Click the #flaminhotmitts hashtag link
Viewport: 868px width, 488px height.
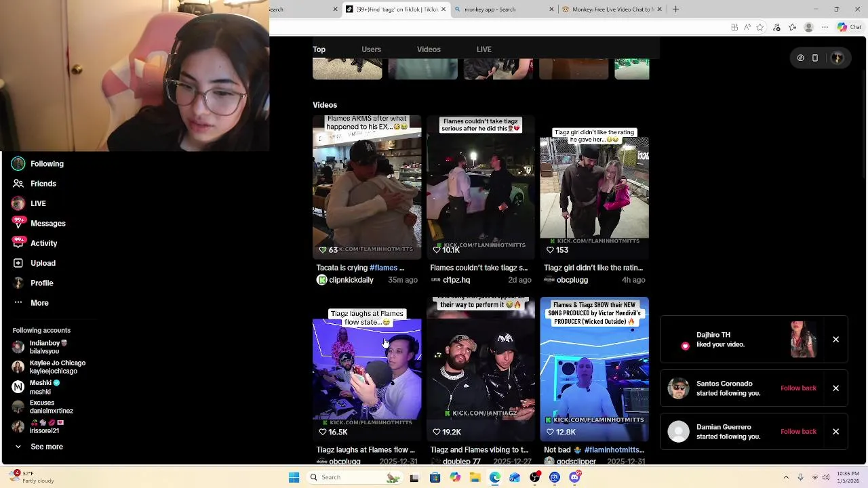[614, 449]
